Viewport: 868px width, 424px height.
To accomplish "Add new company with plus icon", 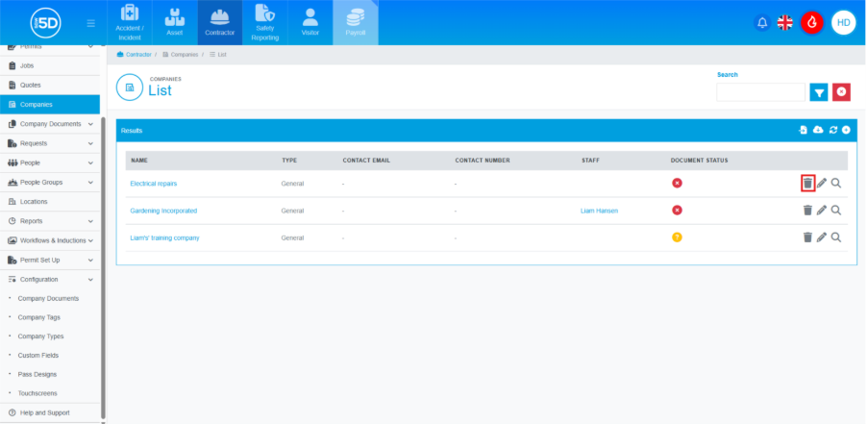I will (x=846, y=130).
